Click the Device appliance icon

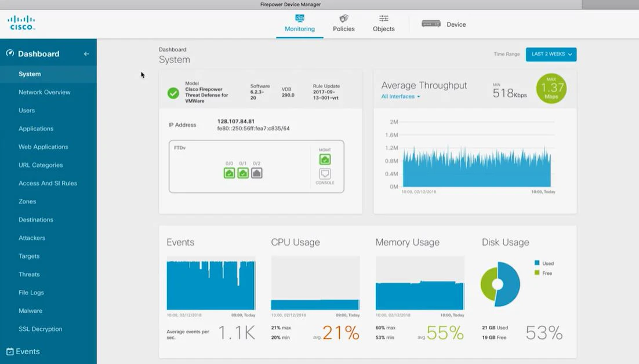click(x=430, y=24)
